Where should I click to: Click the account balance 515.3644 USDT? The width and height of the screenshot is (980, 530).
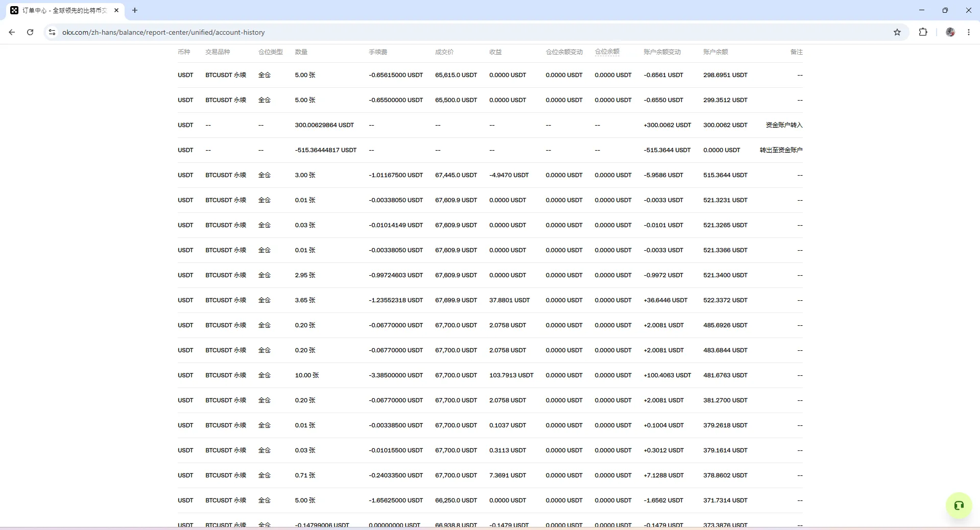[725, 175]
